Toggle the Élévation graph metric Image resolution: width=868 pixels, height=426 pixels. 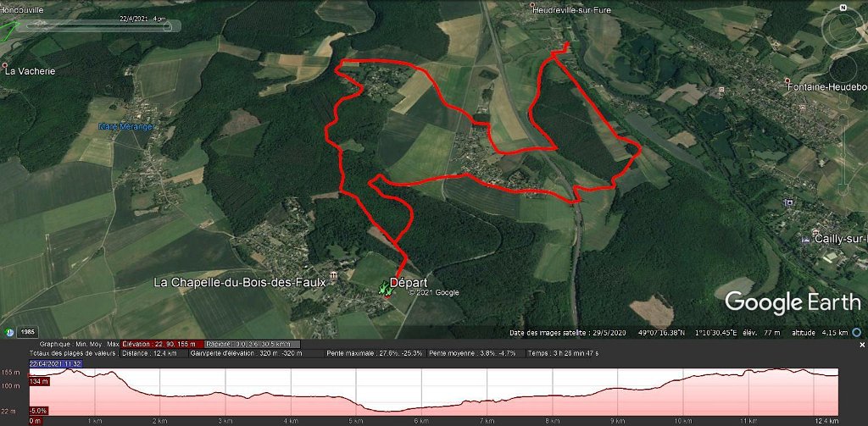pyautogui.click(x=163, y=344)
